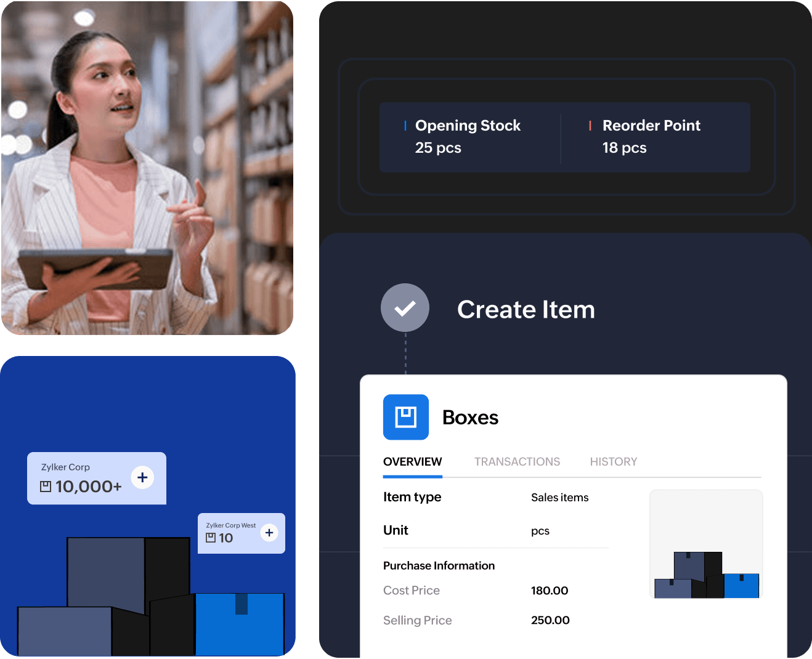This screenshot has height=659, width=812.
Task: Click the Reorder Point 18 pcs value
Action: point(623,147)
